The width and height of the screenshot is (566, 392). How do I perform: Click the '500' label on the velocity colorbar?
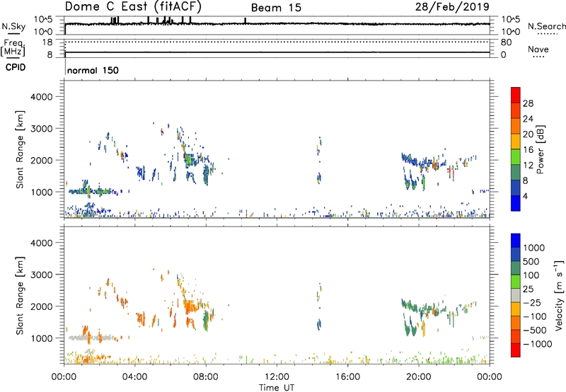531,262
